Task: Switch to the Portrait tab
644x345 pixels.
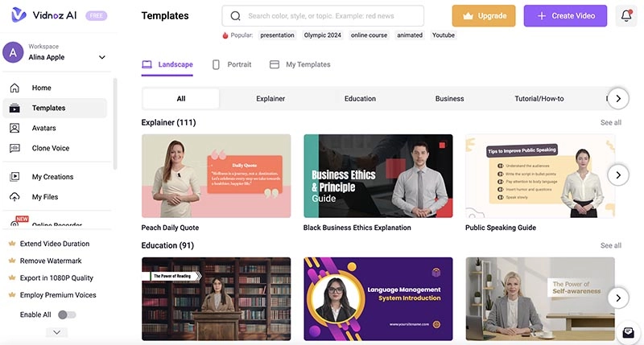Action: 232,64
